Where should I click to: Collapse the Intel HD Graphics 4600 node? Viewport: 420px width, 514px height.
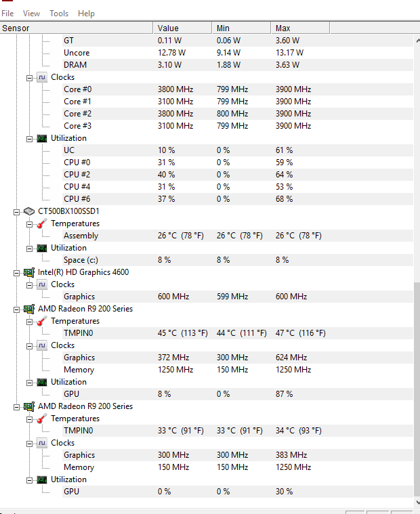17,272
